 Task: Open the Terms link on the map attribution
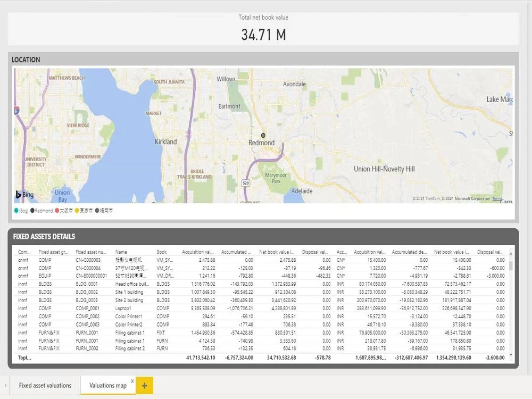pyautogui.click(x=497, y=198)
